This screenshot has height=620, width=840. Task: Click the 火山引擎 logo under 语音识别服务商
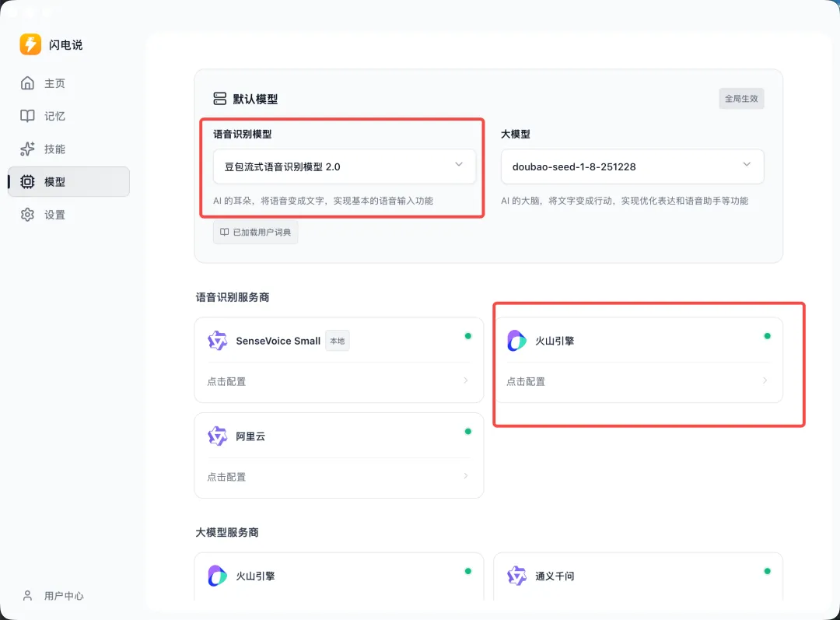pos(516,341)
